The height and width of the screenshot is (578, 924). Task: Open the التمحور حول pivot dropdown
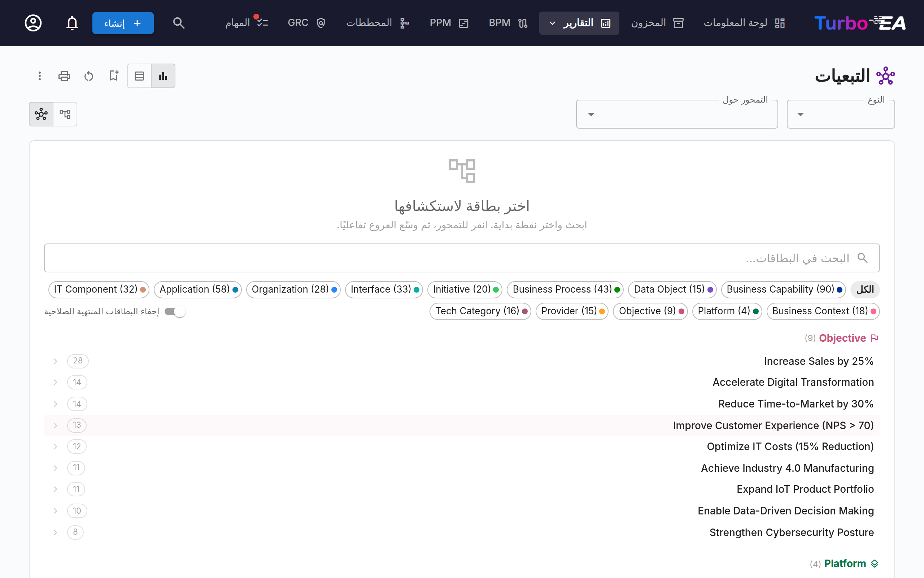(x=677, y=114)
